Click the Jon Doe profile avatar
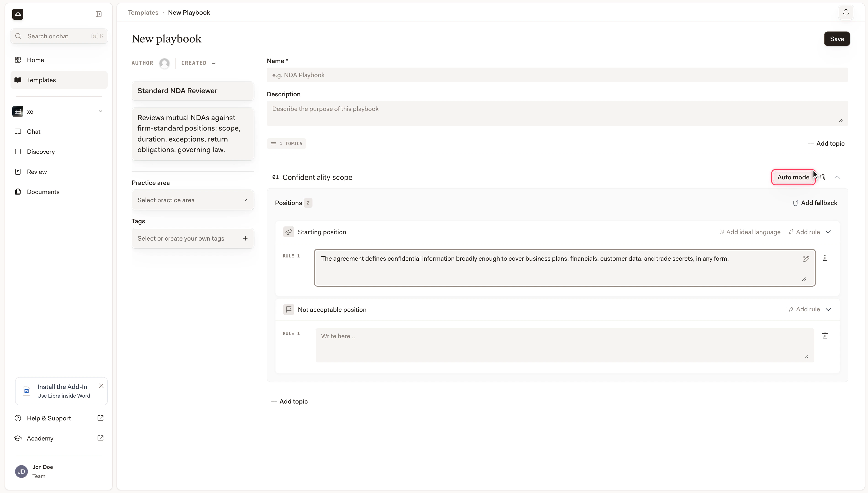 (21, 471)
